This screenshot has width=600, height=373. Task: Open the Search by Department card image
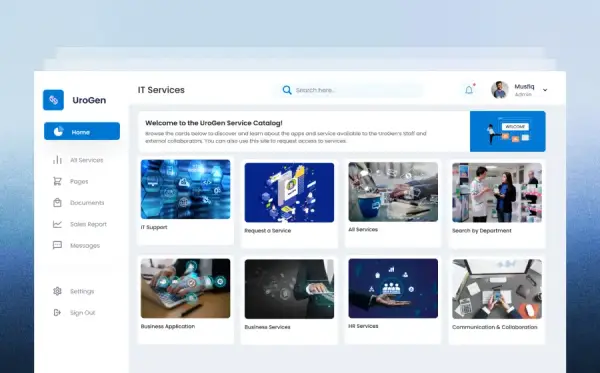click(497, 192)
